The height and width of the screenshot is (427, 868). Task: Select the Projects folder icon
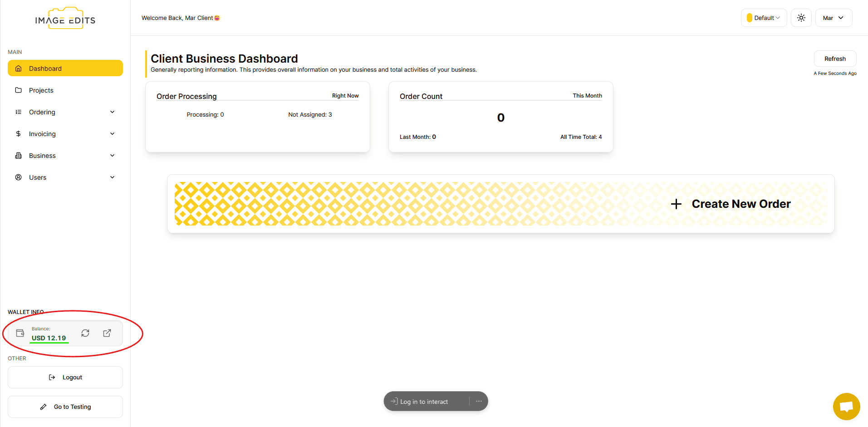tap(18, 90)
